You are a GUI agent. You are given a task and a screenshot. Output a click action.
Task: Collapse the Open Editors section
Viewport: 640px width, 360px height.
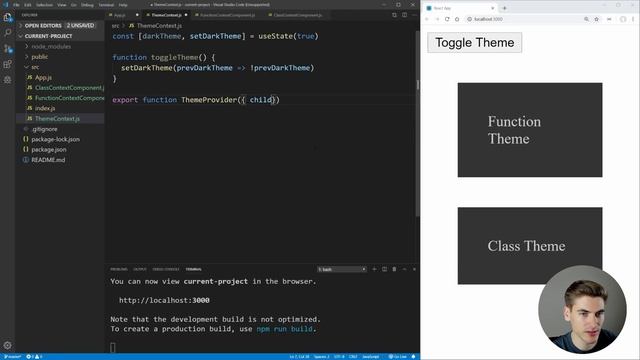coord(60,25)
